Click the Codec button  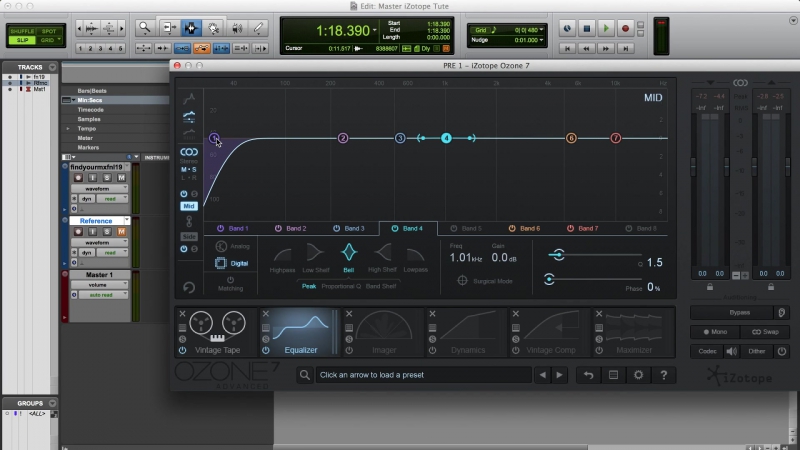707,352
